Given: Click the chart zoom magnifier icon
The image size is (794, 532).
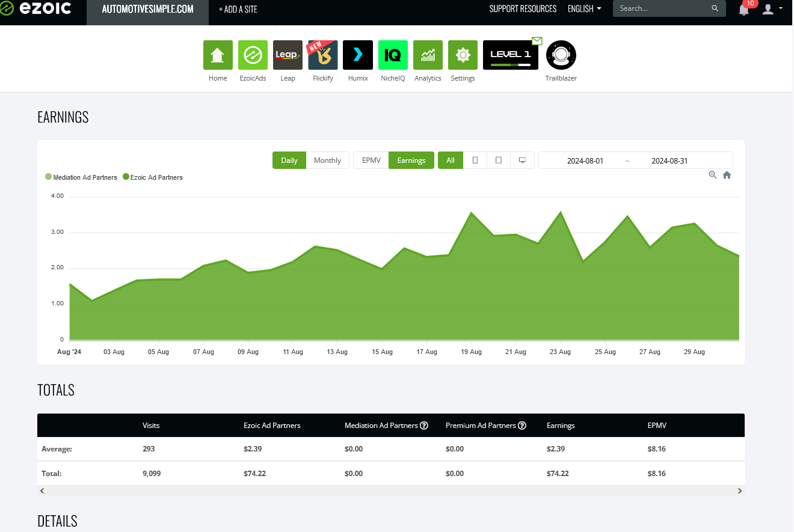Looking at the screenshot, I should 713,175.
